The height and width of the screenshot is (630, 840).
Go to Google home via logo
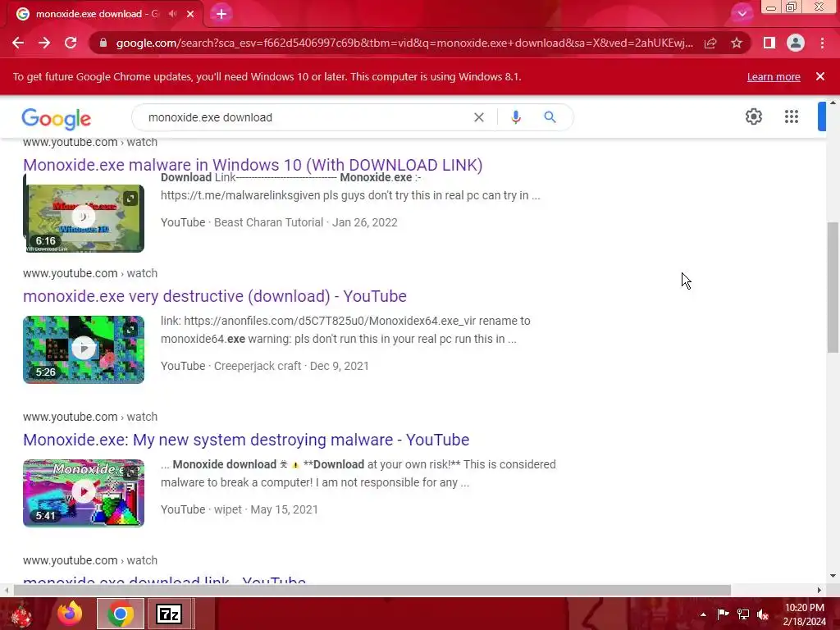point(57,118)
